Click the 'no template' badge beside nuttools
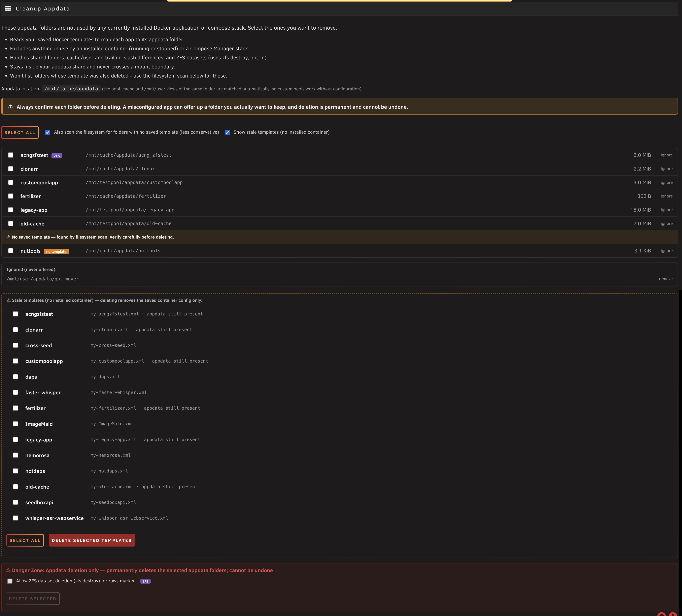This screenshot has height=616, width=682. tap(56, 251)
